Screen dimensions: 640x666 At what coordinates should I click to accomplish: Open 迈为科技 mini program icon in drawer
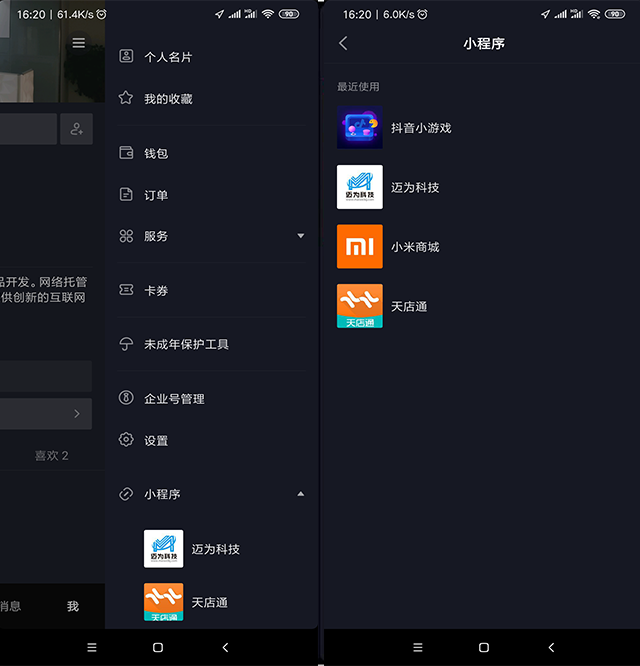[164, 548]
